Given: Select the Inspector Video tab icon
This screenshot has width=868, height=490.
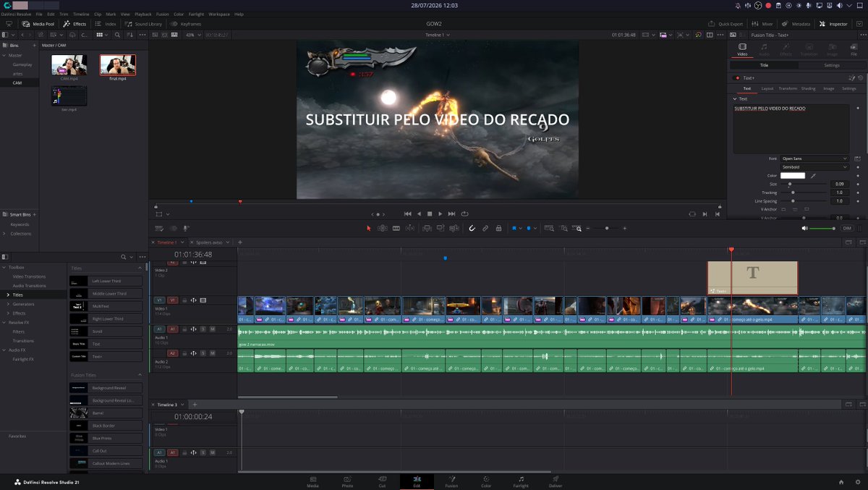Looking at the screenshot, I should 742,49.
